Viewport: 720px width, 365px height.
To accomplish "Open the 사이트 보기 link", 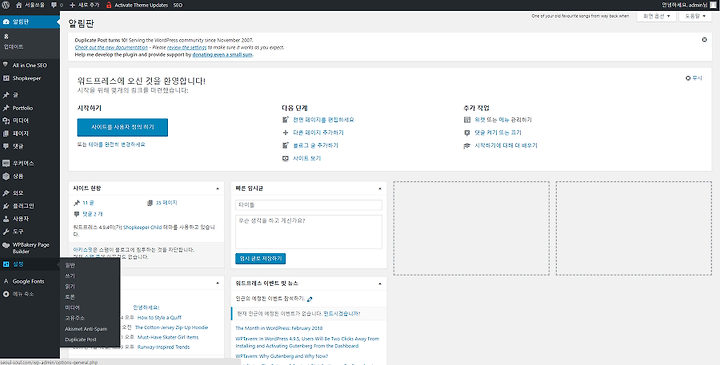I will tap(307, 158).
